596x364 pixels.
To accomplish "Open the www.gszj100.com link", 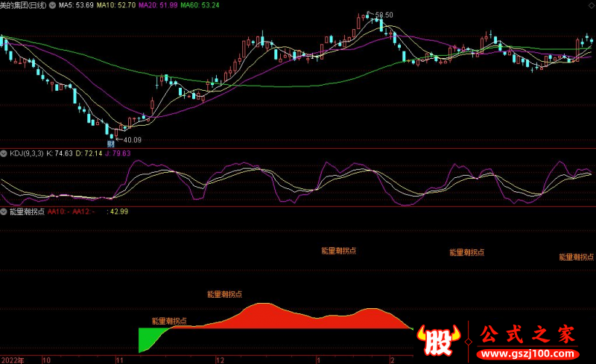I will point(528,352).
